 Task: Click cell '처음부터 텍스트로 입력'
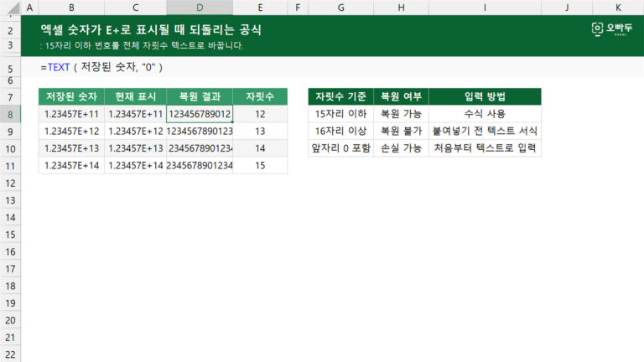485,148
